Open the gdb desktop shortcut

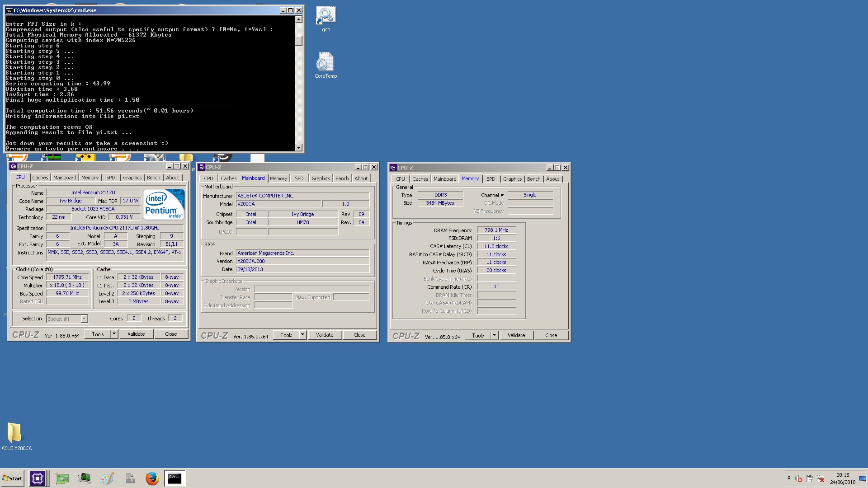(325, 19)
